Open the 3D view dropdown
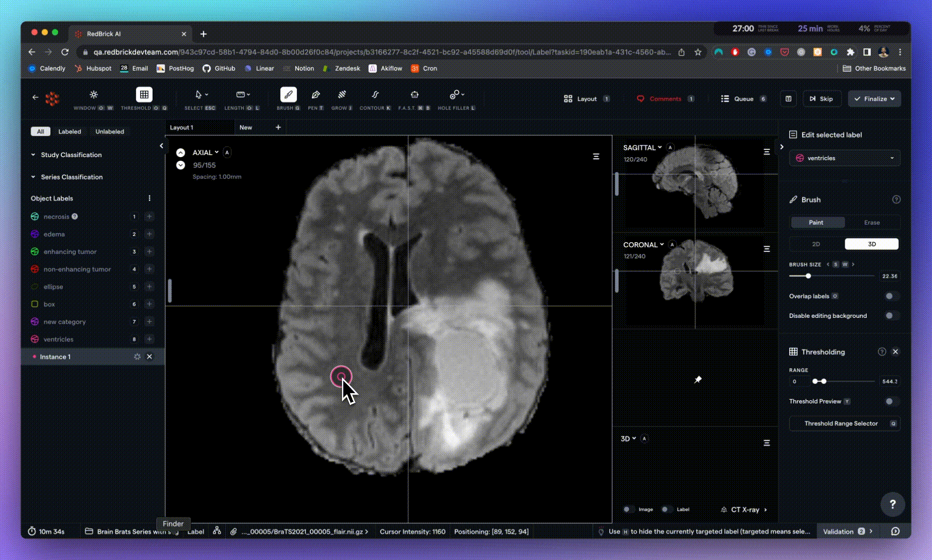 pos(628,439)
